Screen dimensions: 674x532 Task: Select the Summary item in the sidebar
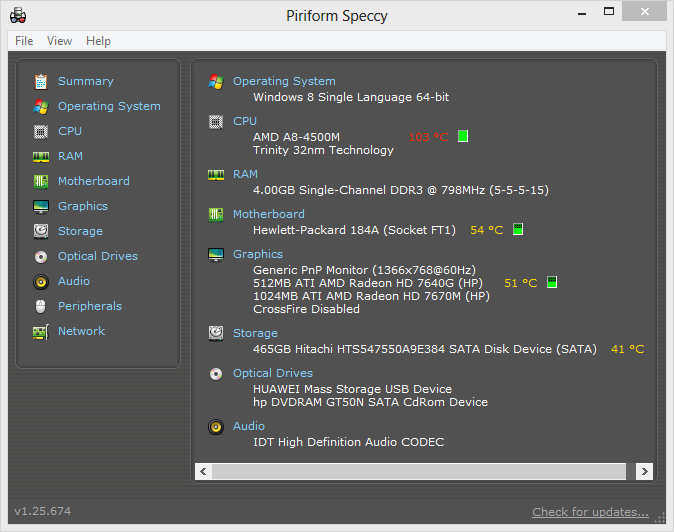pos(85,81)
